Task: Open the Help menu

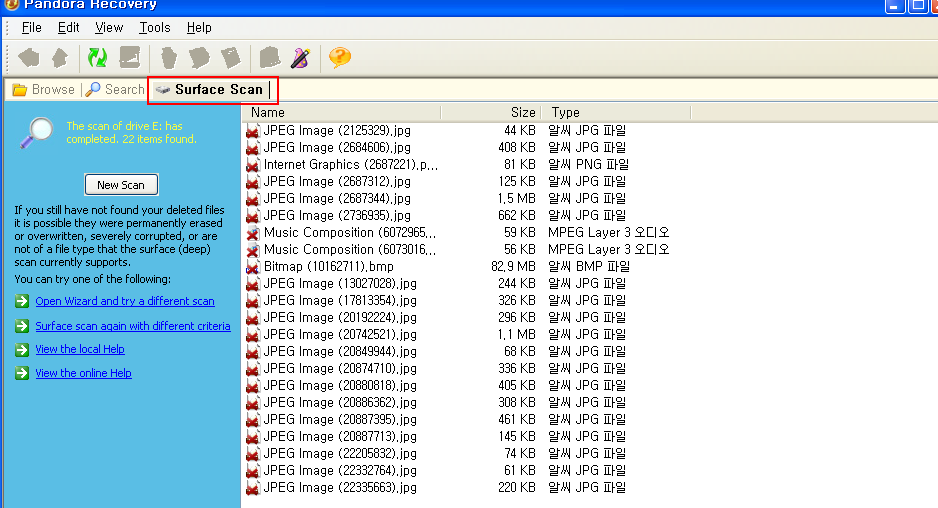Action: 199,28
